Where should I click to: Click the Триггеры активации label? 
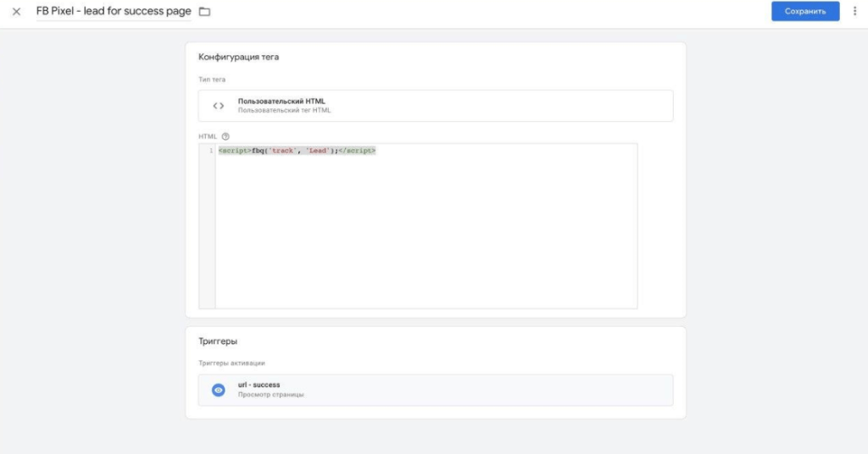pos(231,363)
